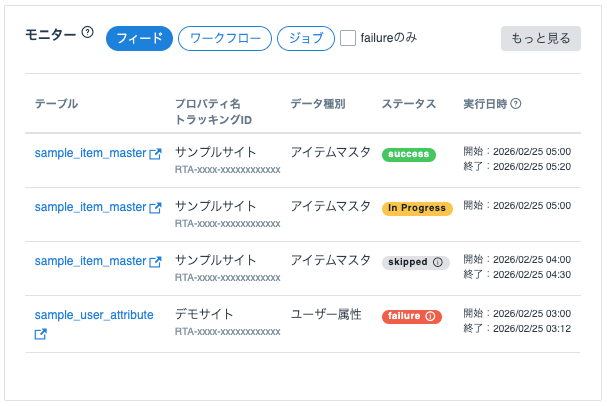Image resolution: width=607 pixels, height=406 pixels.
Task: Click the ステータス column header
Action: [x=409, y=104]
